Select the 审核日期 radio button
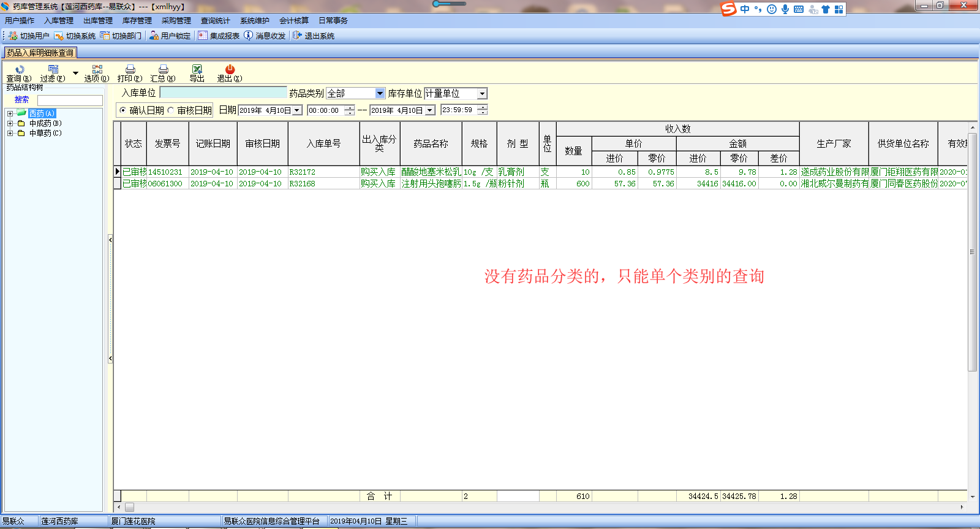The width and height of the screenshot is (980, 529). pyautogui.click(x=171, y=110)
